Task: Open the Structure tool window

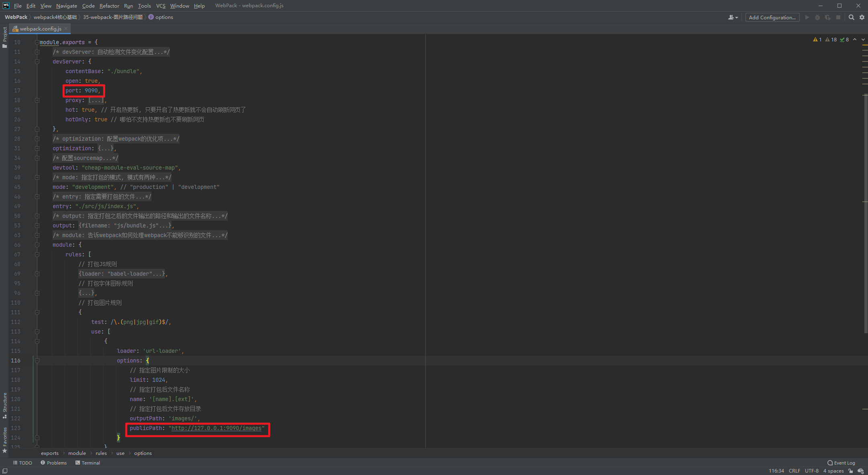Action: point(4,405)
